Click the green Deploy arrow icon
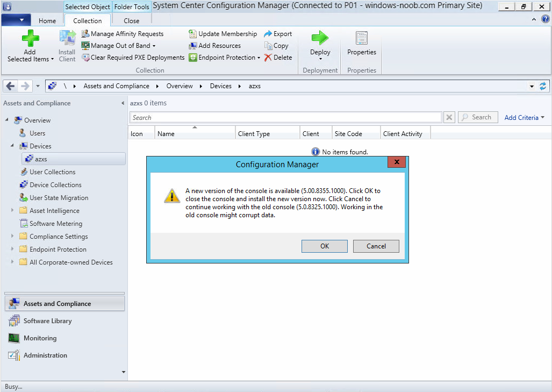Screen dimensions: 552x392 [320, 38]
